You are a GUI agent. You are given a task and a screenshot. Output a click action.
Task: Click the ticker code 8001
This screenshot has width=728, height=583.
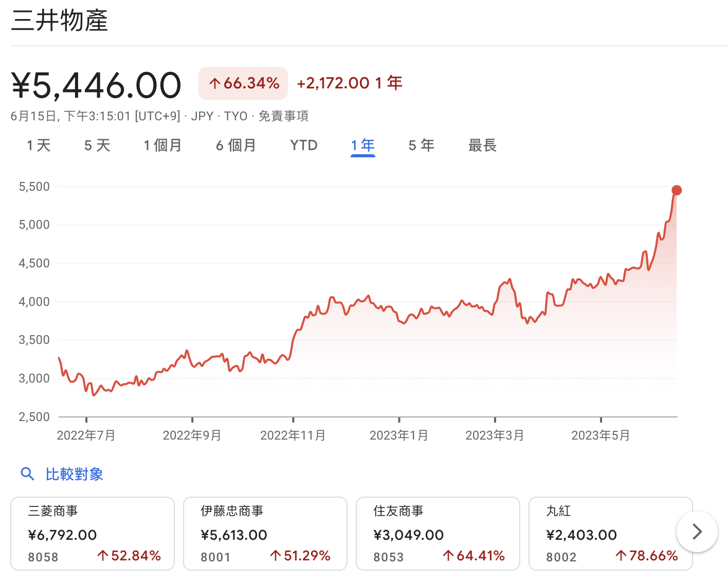[215, 557]
